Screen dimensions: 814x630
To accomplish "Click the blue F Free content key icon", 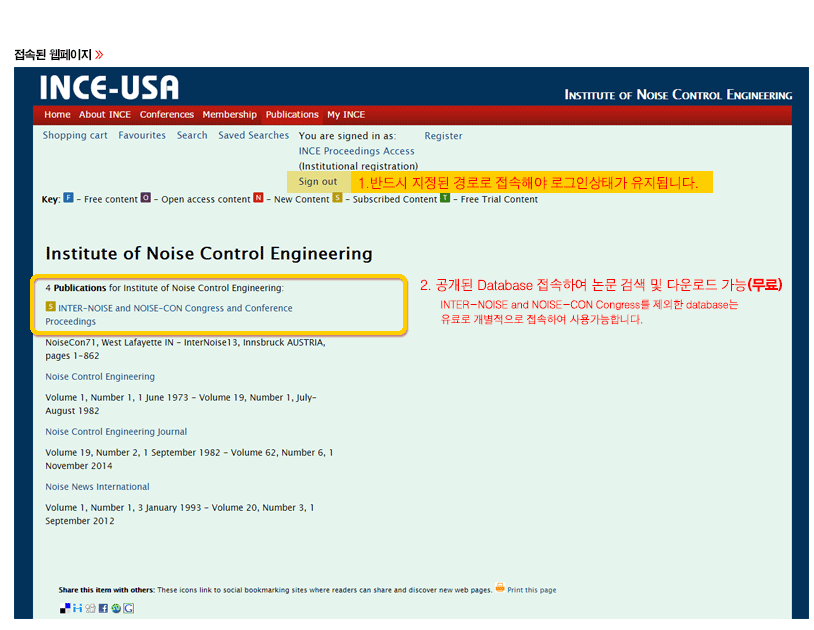I will (69, 198).
